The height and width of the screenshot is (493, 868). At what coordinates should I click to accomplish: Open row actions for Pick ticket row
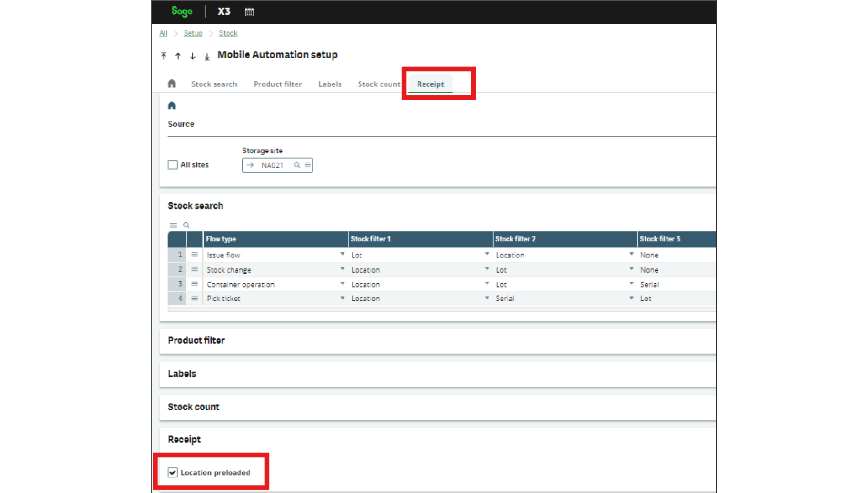click(x=195, y=299)
